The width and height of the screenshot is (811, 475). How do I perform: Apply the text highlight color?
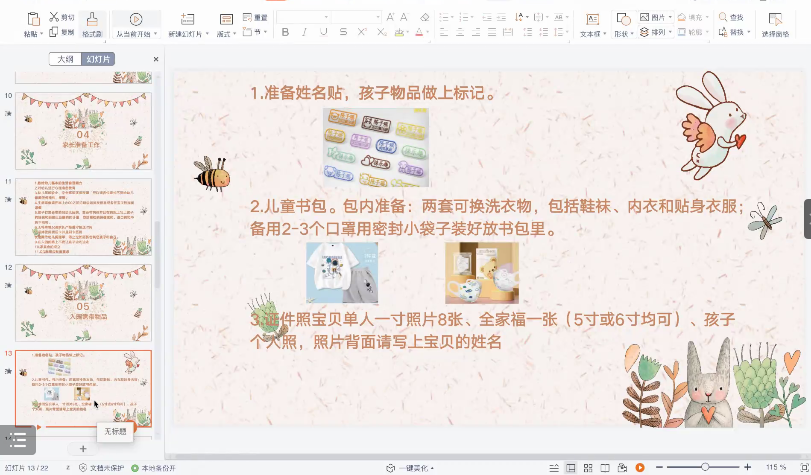(399, 32)
